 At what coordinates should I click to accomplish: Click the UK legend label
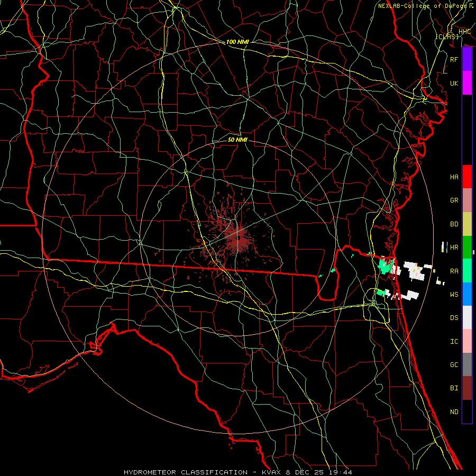pyautogui.click(x=454, y=83)
